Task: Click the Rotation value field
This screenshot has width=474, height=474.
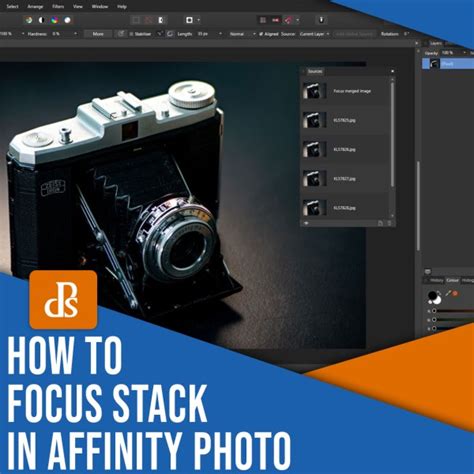Action: 406,34
